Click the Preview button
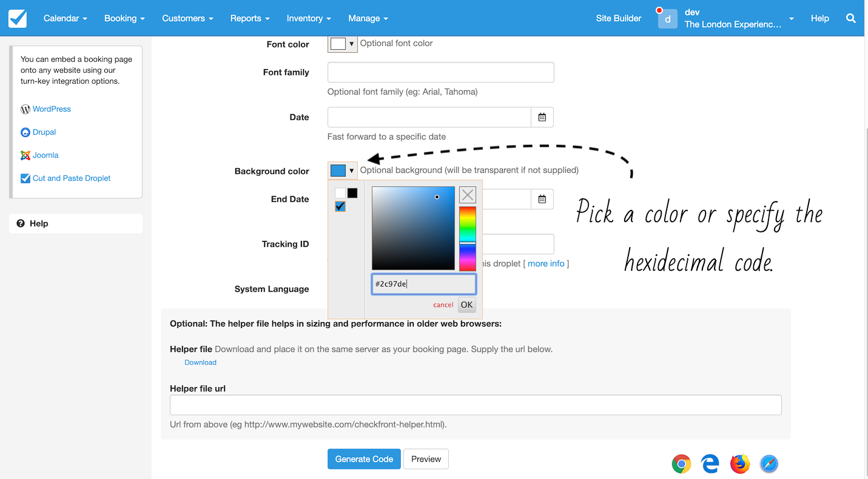The width and height of the screenshot is (868, 479). click(x=426, y=459)
